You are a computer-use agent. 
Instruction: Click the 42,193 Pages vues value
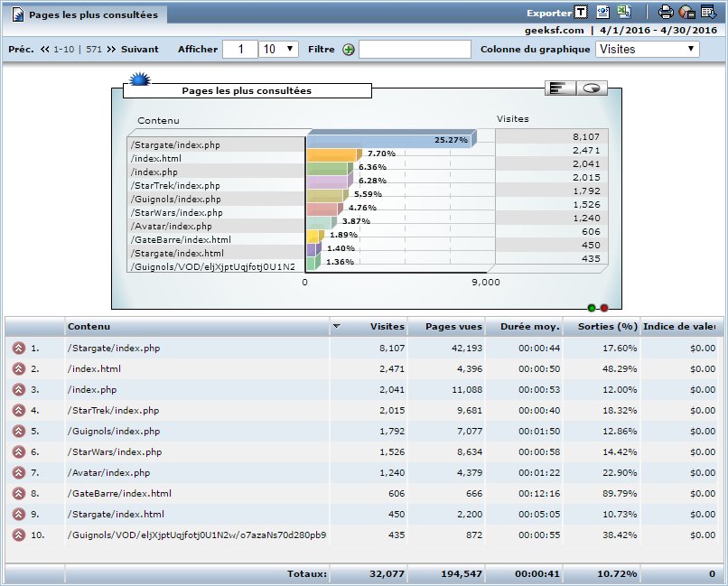[x=467, y=348]
